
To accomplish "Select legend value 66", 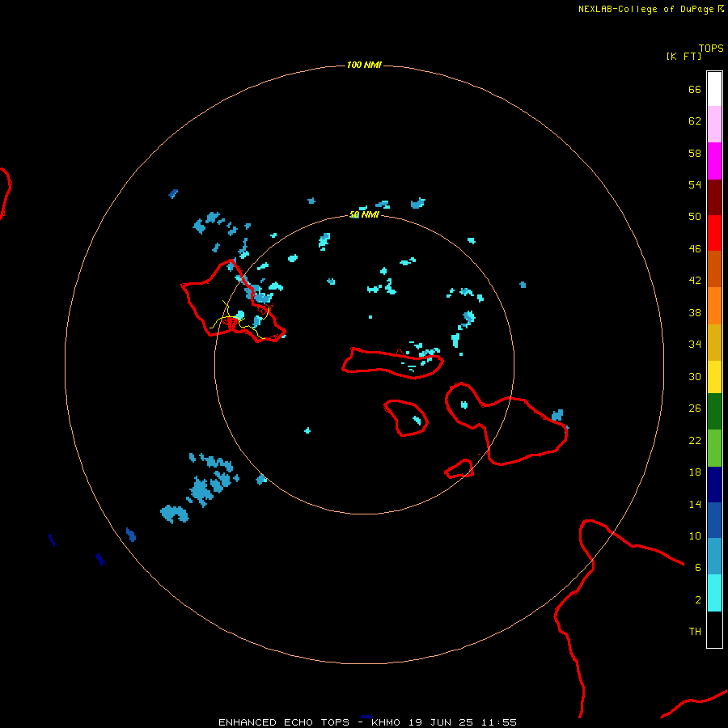I will [695, 89].
